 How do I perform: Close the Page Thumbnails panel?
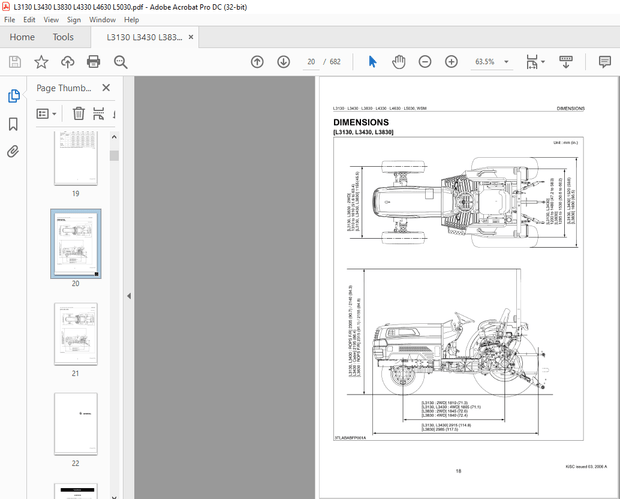106,87
